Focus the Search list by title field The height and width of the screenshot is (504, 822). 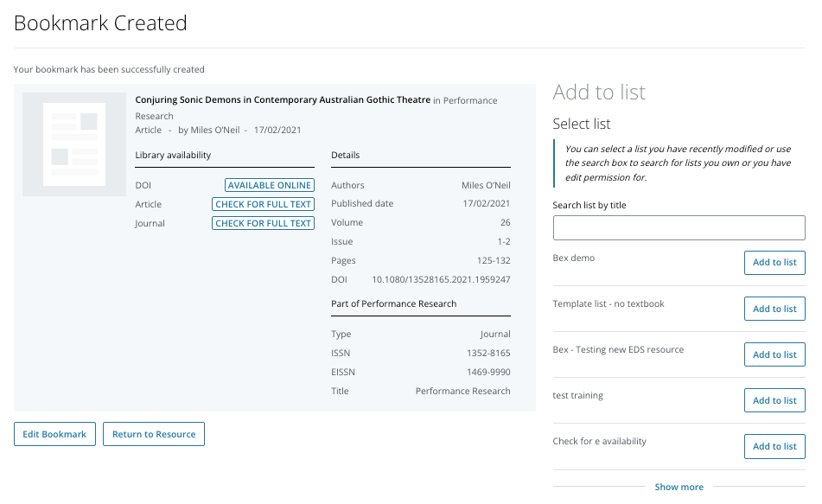point(679,228)
